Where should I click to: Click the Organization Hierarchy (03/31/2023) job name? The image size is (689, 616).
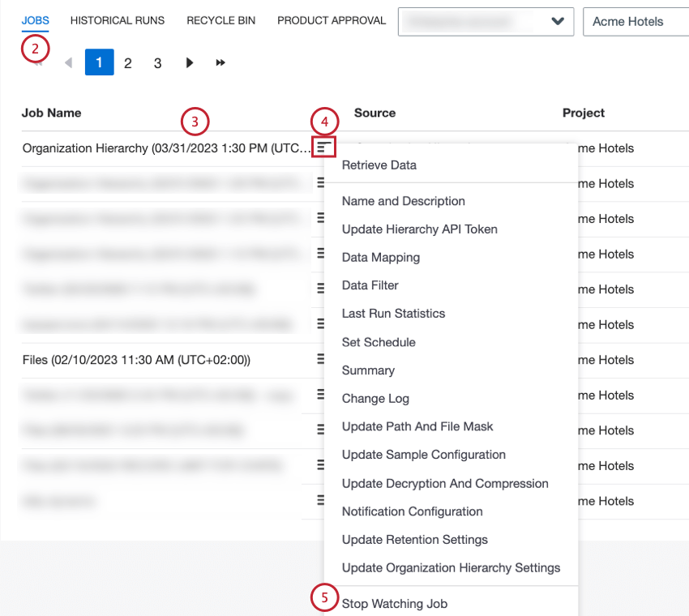166,148
